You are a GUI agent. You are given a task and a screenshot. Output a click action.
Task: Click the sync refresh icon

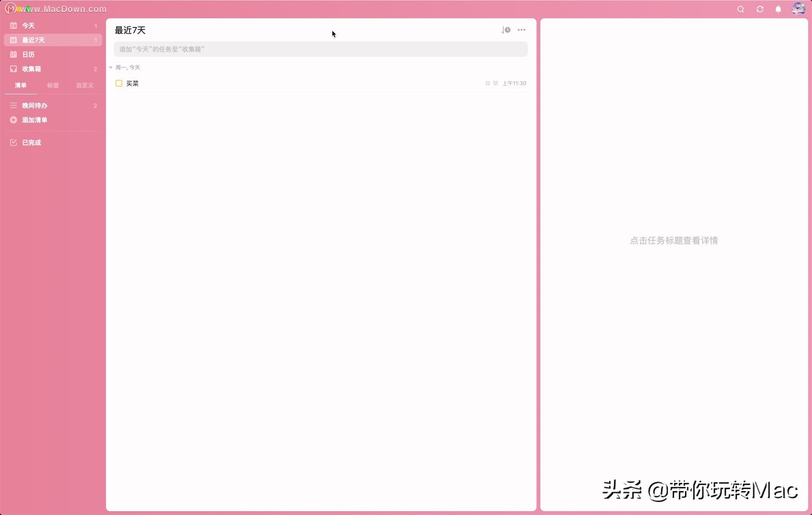[x=760, y=9]
